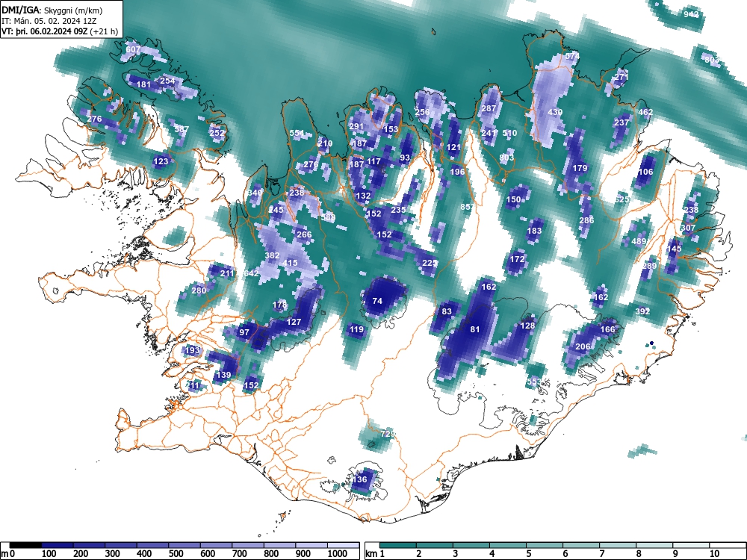This screenshot has height=560, width=747.
Task: Click the visibility value '193' on the map
Action: coord(192,350)
